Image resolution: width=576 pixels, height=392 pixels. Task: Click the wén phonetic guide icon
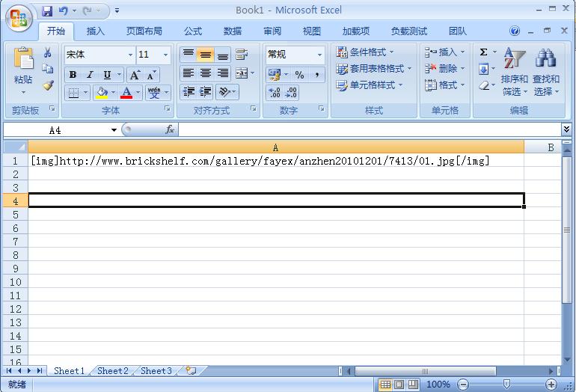[154, 93]
